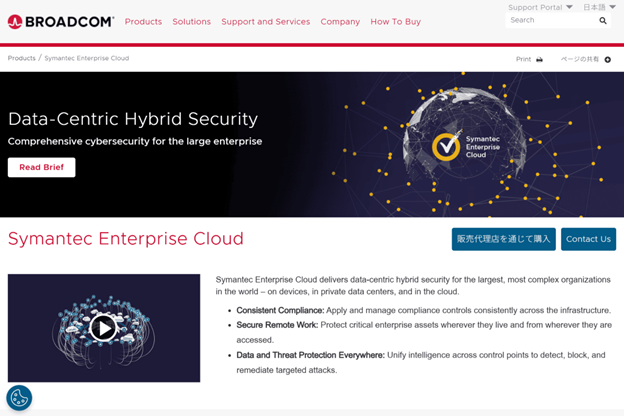Screen dimensions: 624x416
Task: Click the Symantec Enterprise Cloud red heading
Action: click(x=126, y=238)
